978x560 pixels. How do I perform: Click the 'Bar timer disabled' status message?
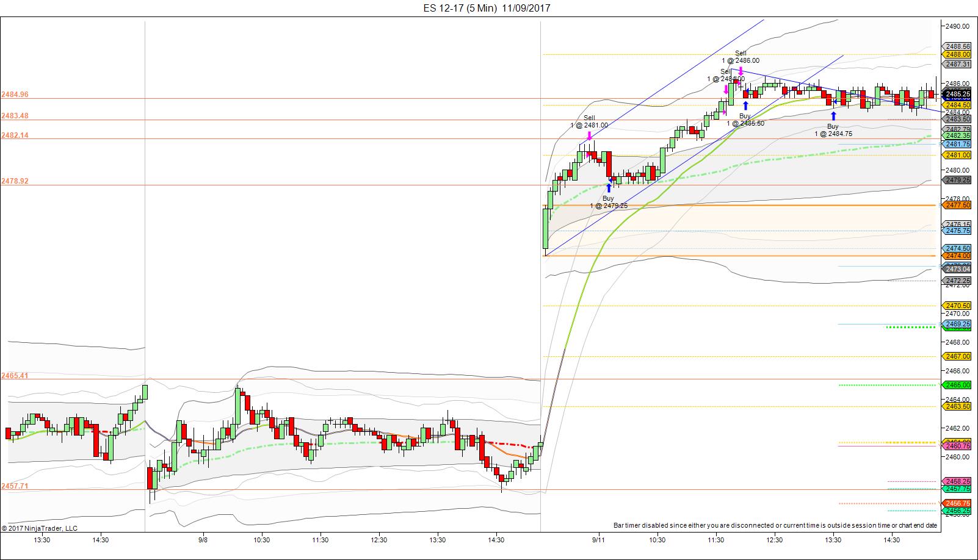(x=775, y=525)
